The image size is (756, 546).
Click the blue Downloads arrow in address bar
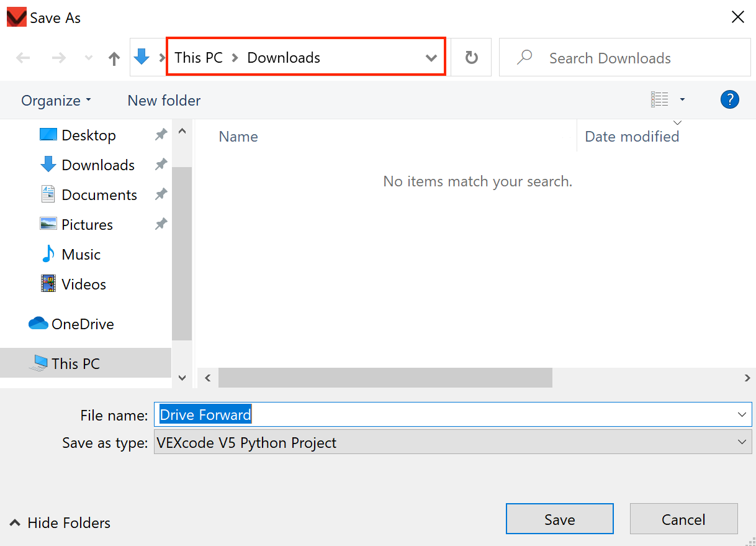point(142,57)
